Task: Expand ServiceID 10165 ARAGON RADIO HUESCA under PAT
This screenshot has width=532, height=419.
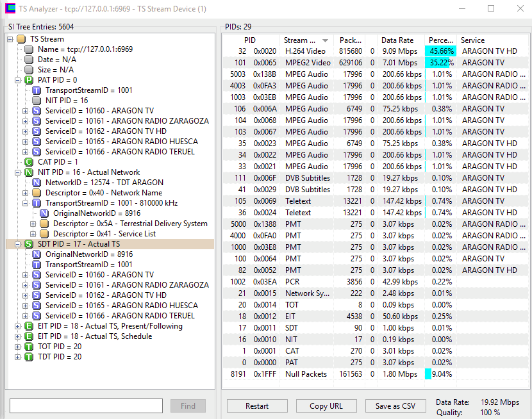Action: (26, 142)
